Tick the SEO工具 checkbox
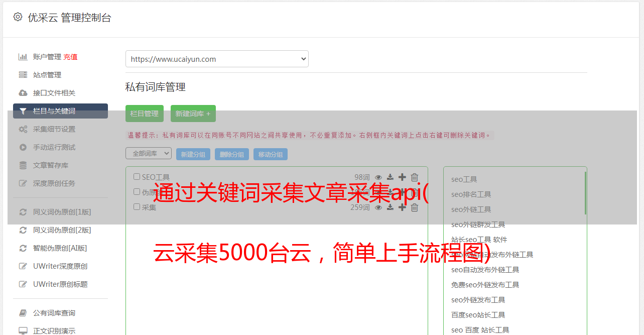644x335 pixels. point(137,177)
